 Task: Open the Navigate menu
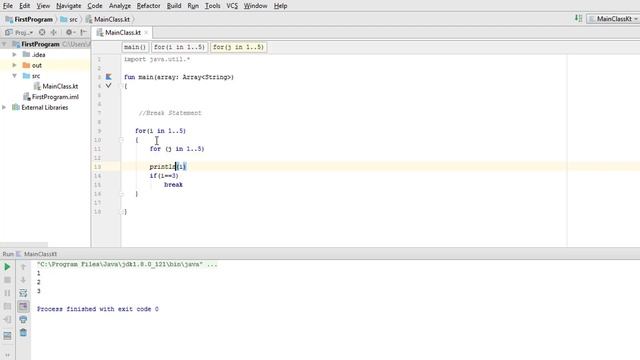69,6
